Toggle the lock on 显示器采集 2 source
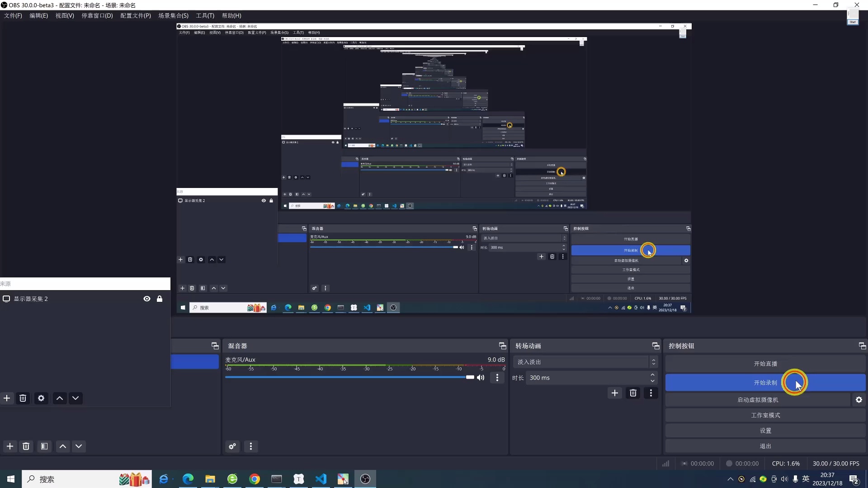The image size is (868, 488). point(160,299)
